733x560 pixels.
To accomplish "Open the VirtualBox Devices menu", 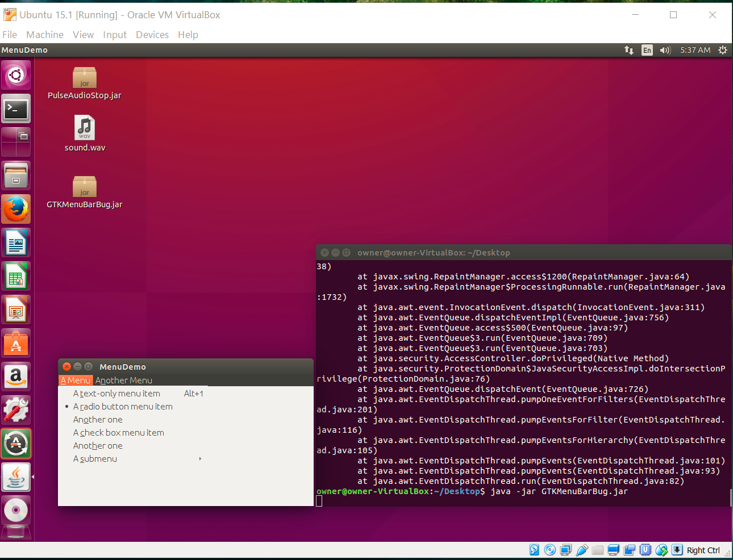I will click(152, 35).
